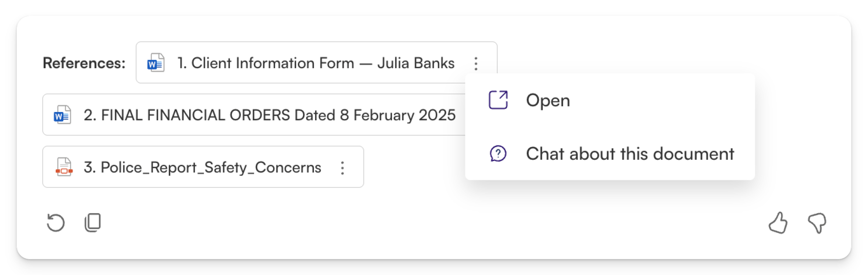
Task: Select Open from the context menu
Action: pyautogui.click(x=548, y=100)
